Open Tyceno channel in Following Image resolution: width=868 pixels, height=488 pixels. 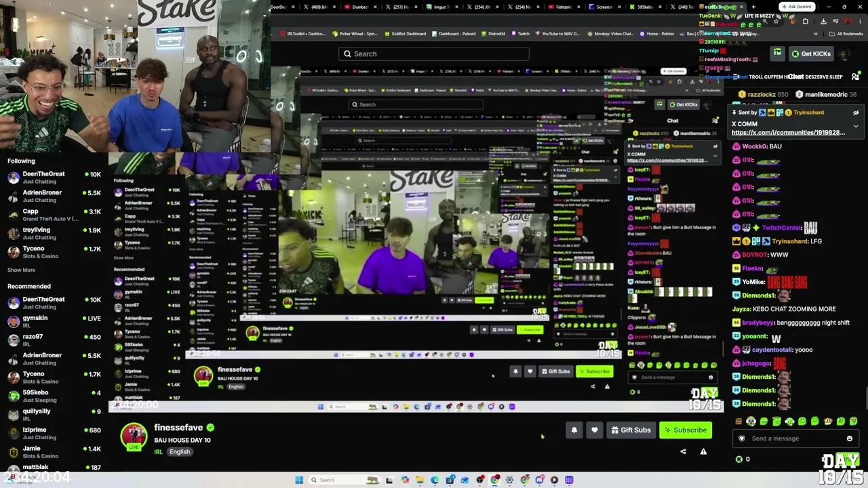(54, 252)
